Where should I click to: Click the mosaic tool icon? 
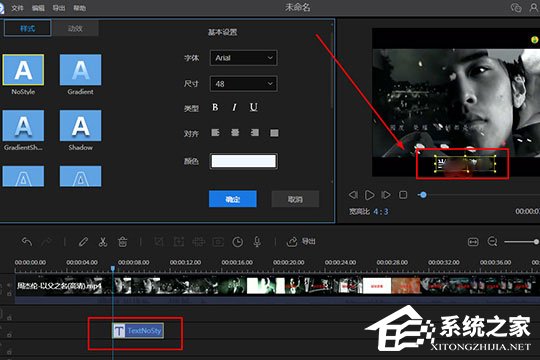point(199,241)
